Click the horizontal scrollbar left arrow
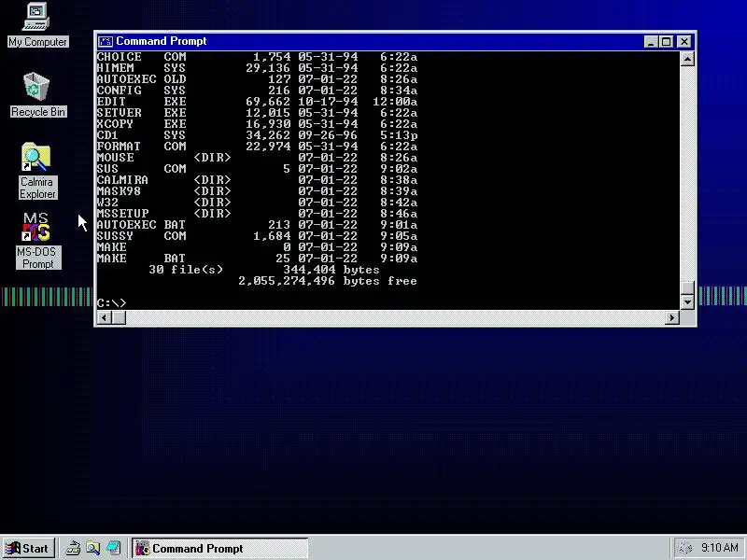The image size is (747, 560). tap(105, 317)
